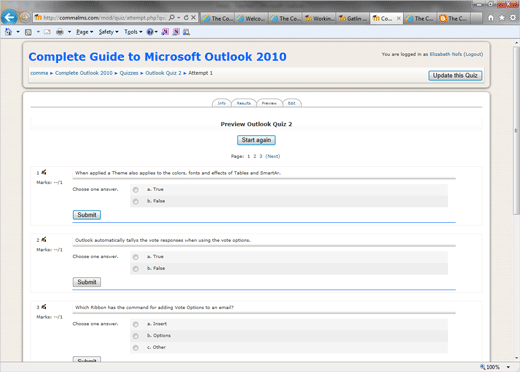Open the Quizzes breadcrumb link
Image resolution: width=520 pixels, height=372 pixels.
(129, 73)
